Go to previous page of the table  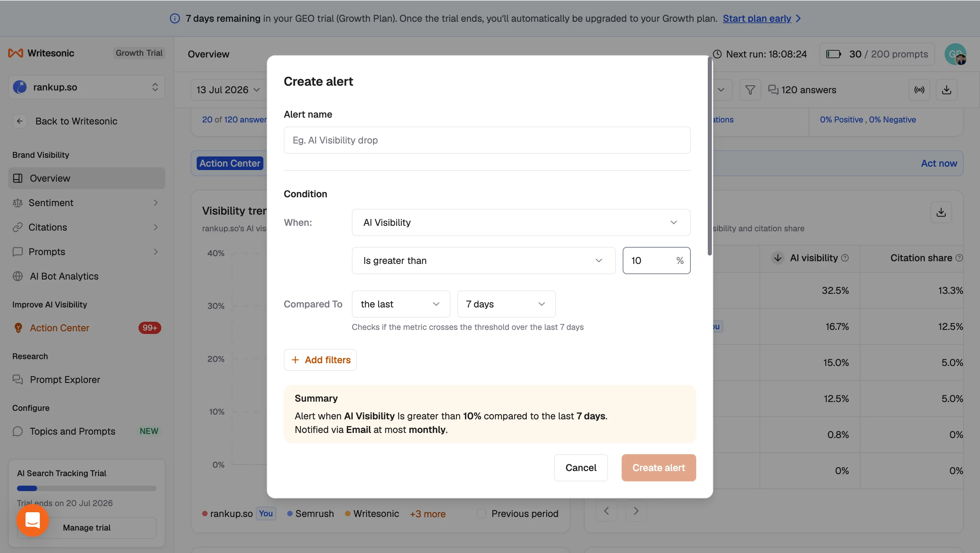click(x=606, y=511)
